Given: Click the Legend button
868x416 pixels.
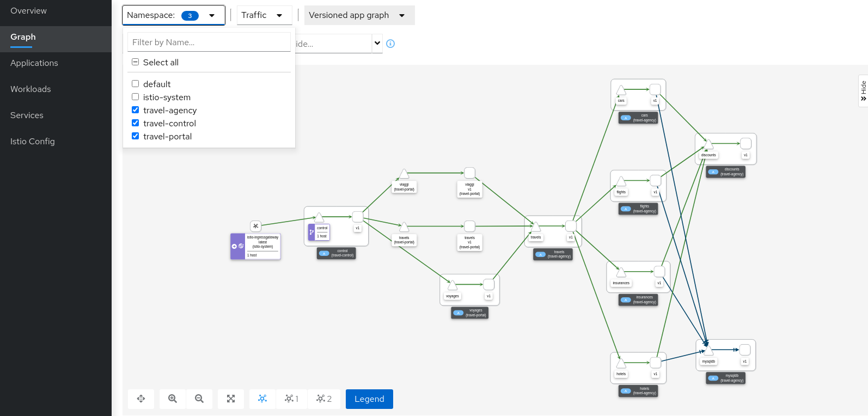Looking at the screenshot, I should (369, 399).
